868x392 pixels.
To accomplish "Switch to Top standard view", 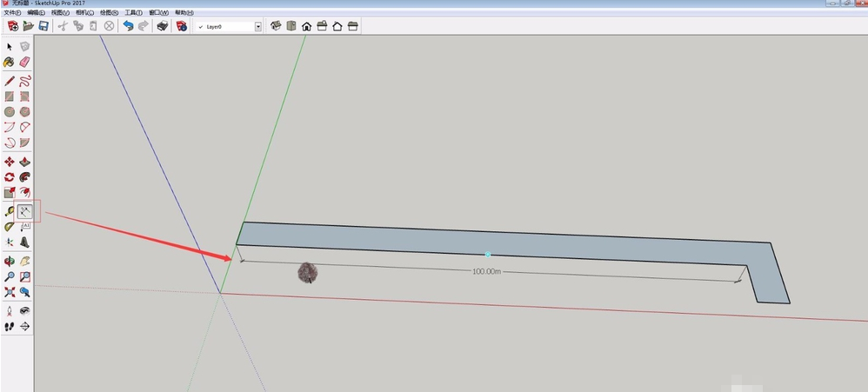I will pyautogui.click(x=291, y=26).
